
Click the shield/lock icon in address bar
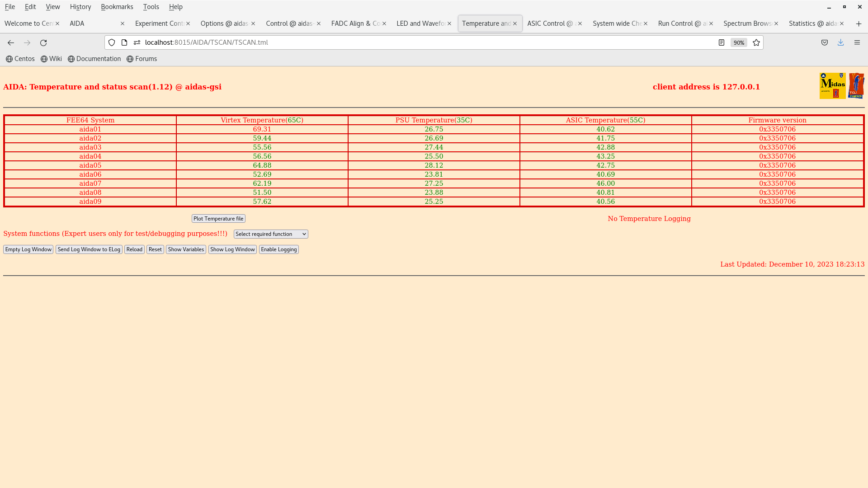[x=112, y=42]
